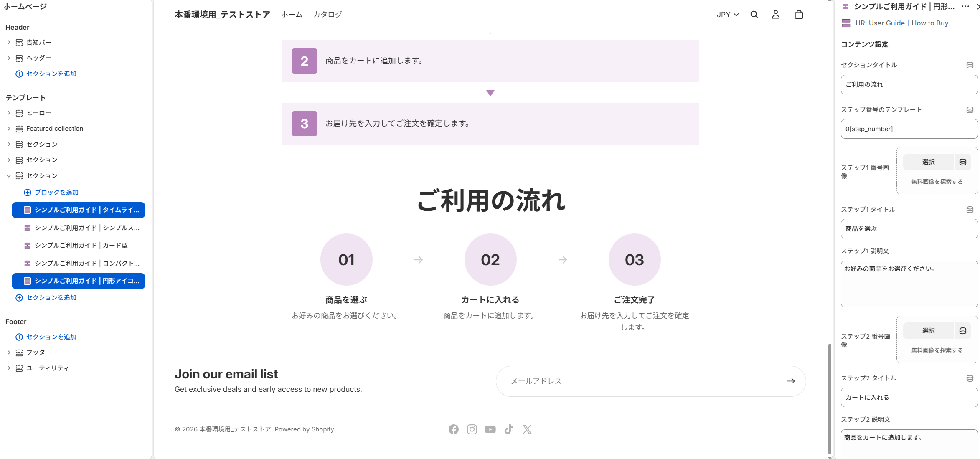Open the カタログ menu in store navigation
This screenshot has width=980, height=459.
coord(328,14)
